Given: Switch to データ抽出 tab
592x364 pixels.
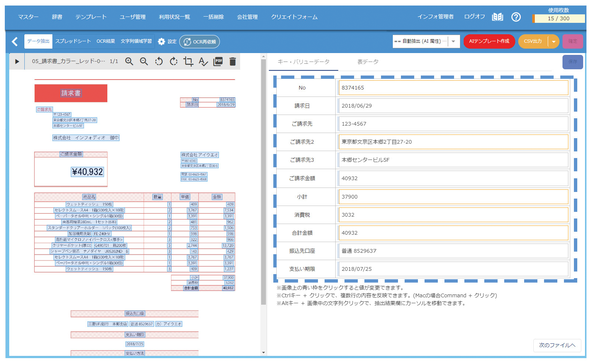Looking at the screenshot, I should tap(38, 41).
